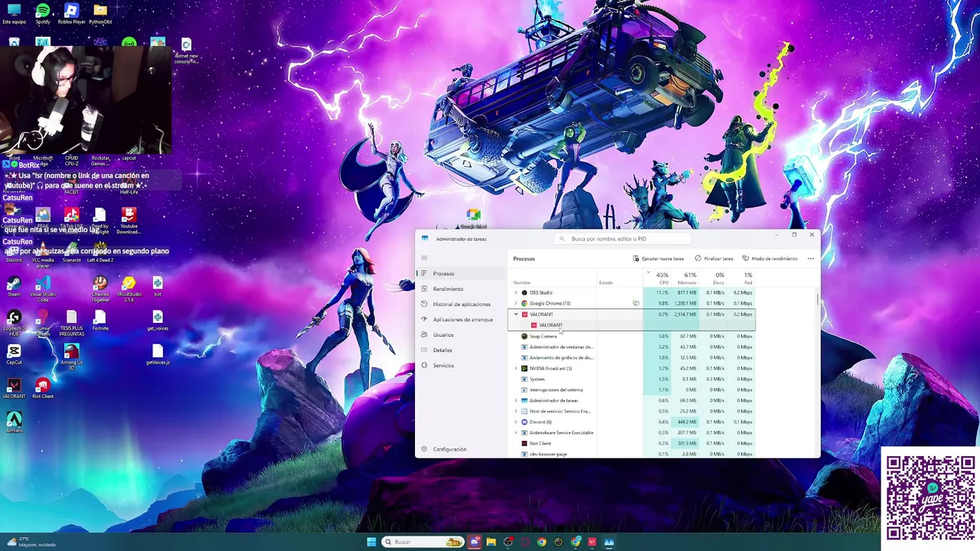Open the weather widget on taskbar

coord(31,542)
